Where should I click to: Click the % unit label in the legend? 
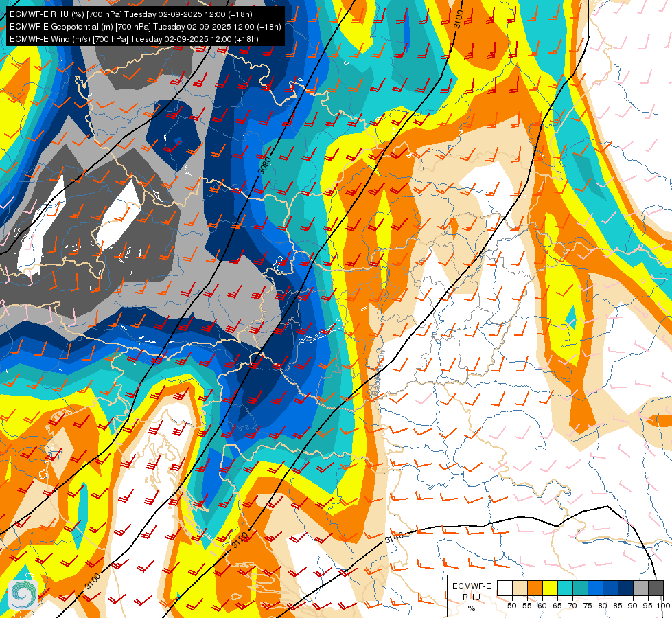(x=472, y=608)
